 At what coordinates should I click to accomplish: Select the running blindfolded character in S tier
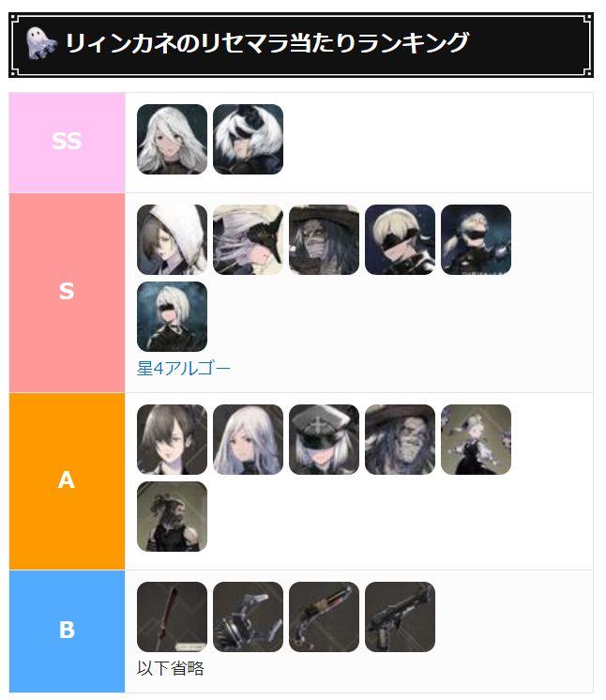pos(476,239)
